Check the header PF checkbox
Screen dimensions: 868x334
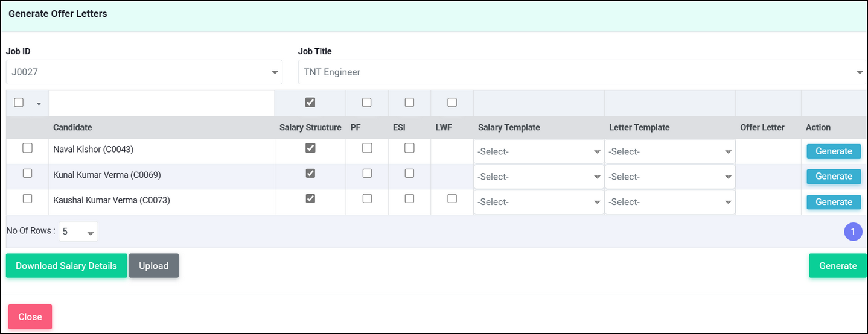[367, 102]
